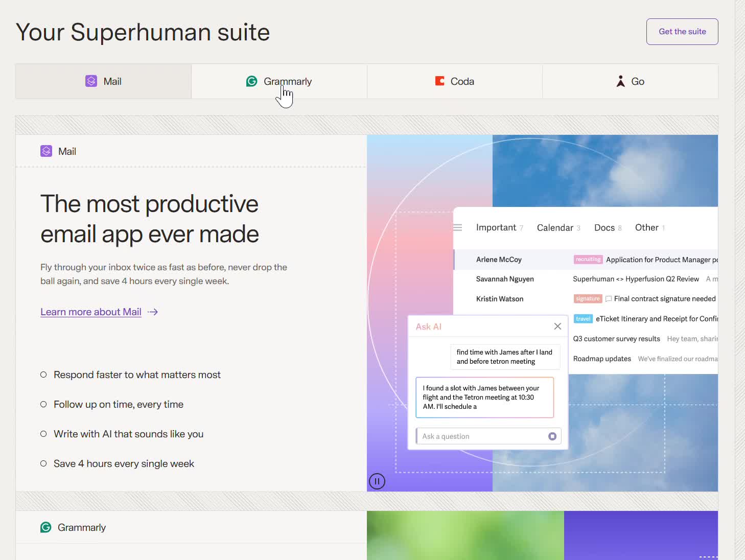The image size is (745, 560).
Task: Click the comment icon before Final contract signature
Action: pos(609,299)
